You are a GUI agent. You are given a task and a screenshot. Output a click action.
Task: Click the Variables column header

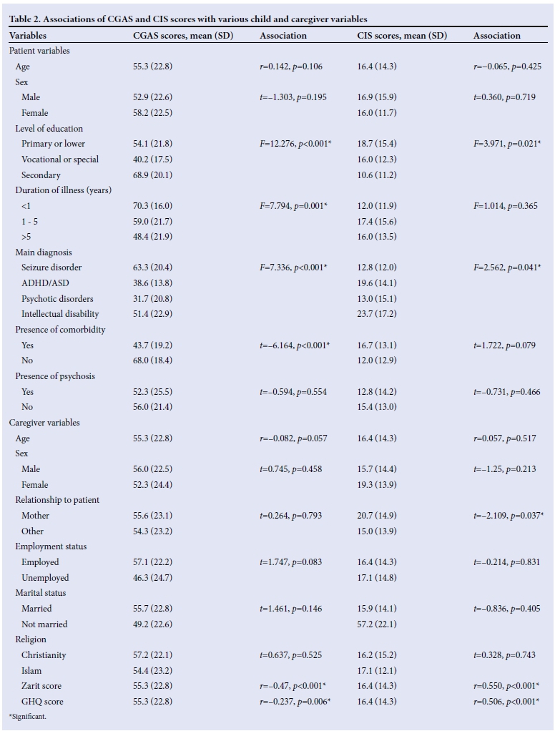tap(28, 35)
